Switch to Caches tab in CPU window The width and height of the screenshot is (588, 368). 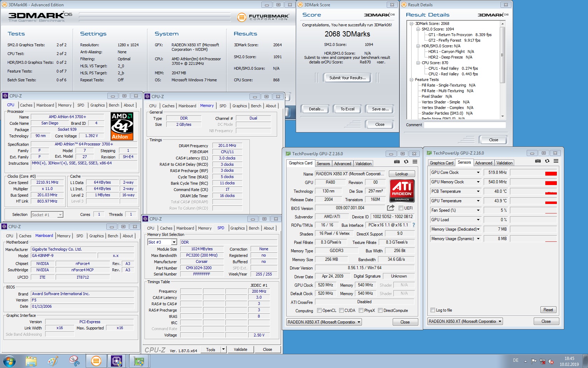pyautogui.click(x=26, y=105)
